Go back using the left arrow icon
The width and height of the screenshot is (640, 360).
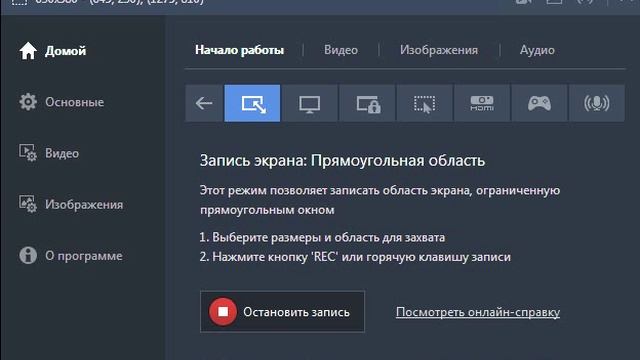[204, 103]
